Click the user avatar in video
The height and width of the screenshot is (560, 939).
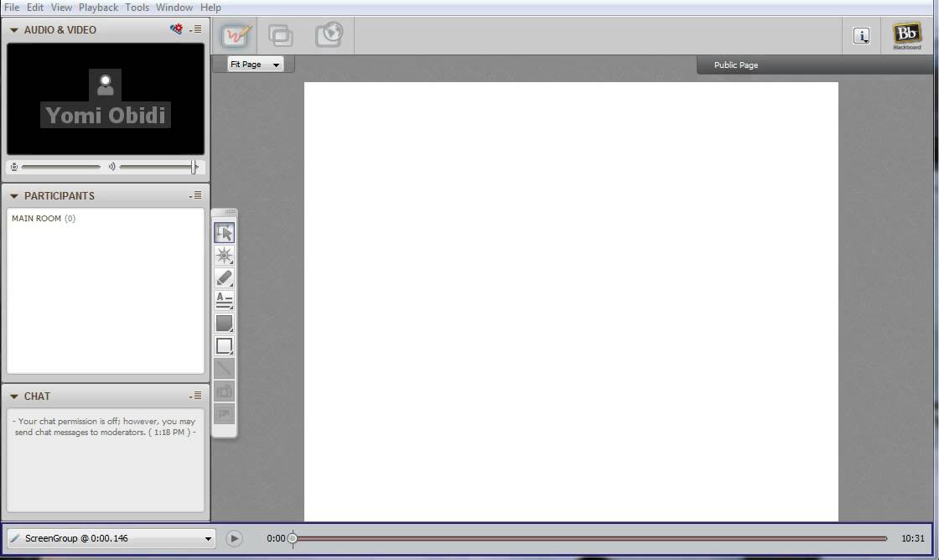point(106,85)
